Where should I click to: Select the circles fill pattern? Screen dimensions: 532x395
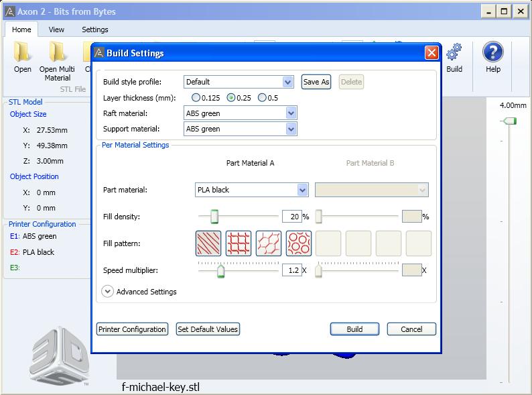tap(299, 243)
